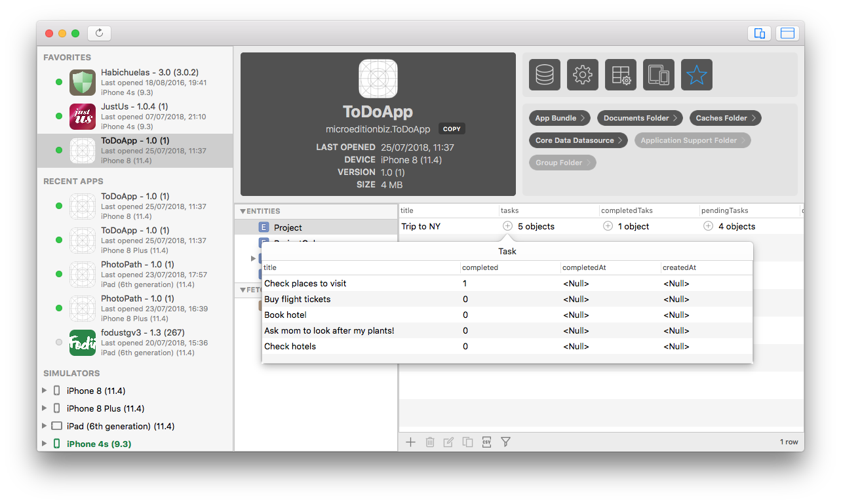Switch to devices window layout view
This screenshot has width=841, height=504.
tap(760, 33)
